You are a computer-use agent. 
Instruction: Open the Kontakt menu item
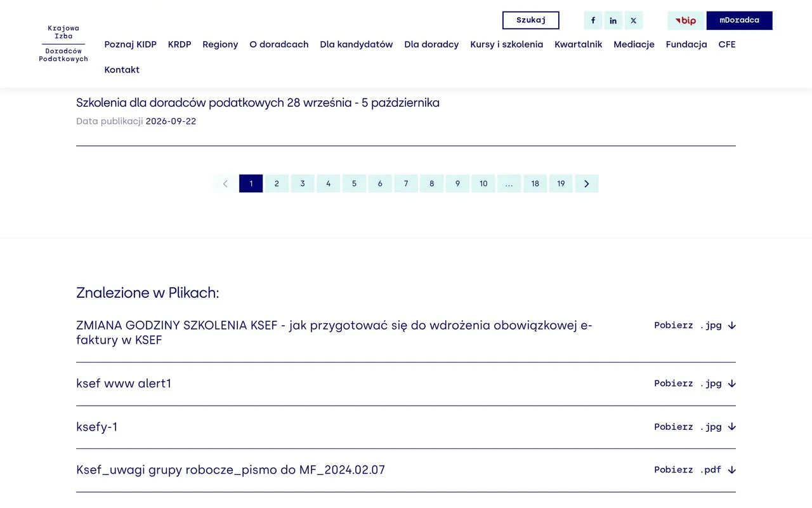point(122,70)
